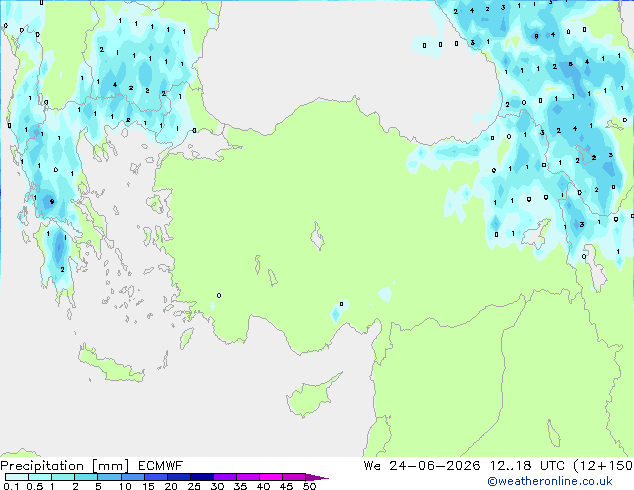634x490 pixels.
Task: Choose the 40–45 mm bright magenta swatch
Action: click(271, 477)
